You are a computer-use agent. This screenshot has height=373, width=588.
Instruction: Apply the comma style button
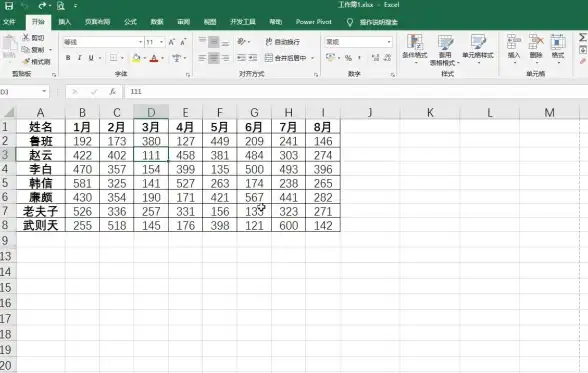pos(360,58)
